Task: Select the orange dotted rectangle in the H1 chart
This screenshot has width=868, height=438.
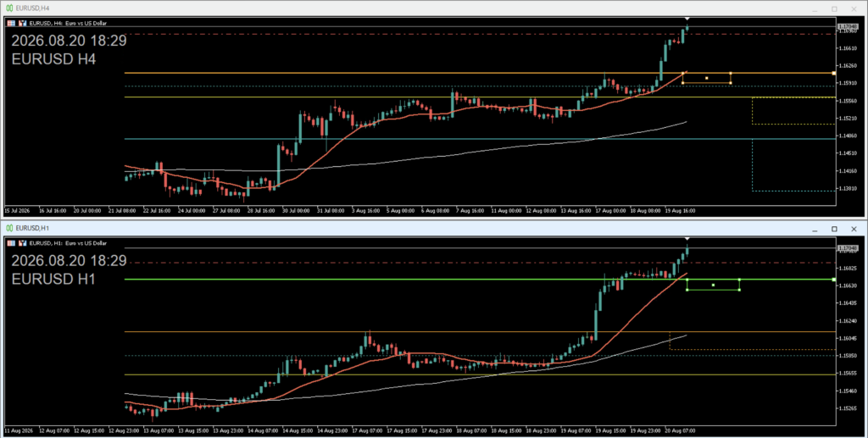Action: tap(753, 341)
